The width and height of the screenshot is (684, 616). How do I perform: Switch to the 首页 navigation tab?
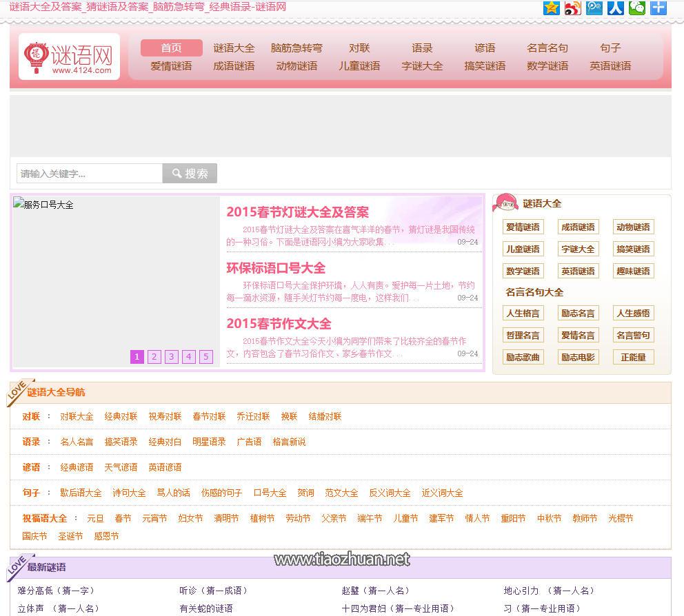click(170, 48)
